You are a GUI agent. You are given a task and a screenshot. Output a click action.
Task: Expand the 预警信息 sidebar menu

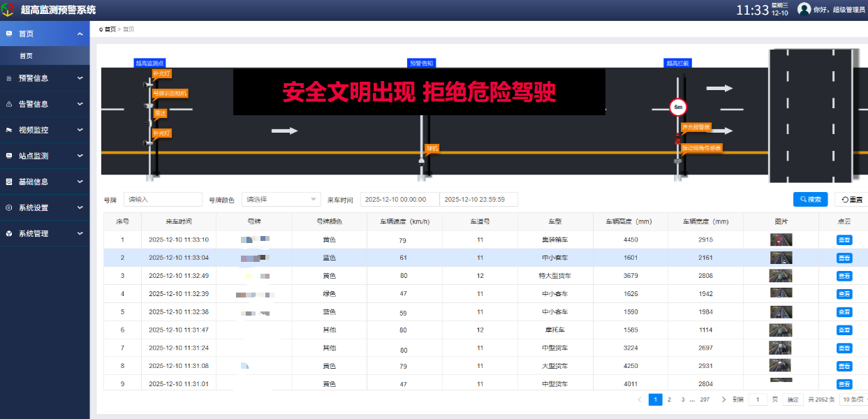(45, 78)
